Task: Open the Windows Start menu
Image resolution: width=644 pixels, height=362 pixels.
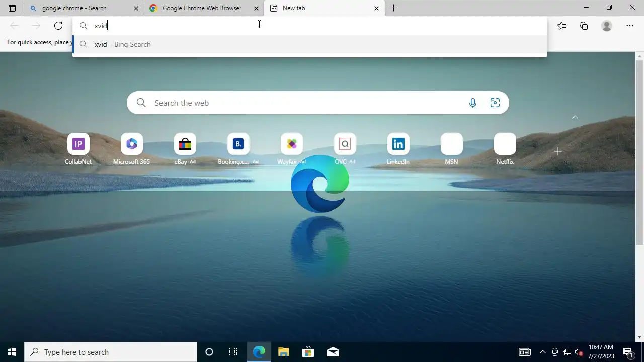Action: click(12, 352)
